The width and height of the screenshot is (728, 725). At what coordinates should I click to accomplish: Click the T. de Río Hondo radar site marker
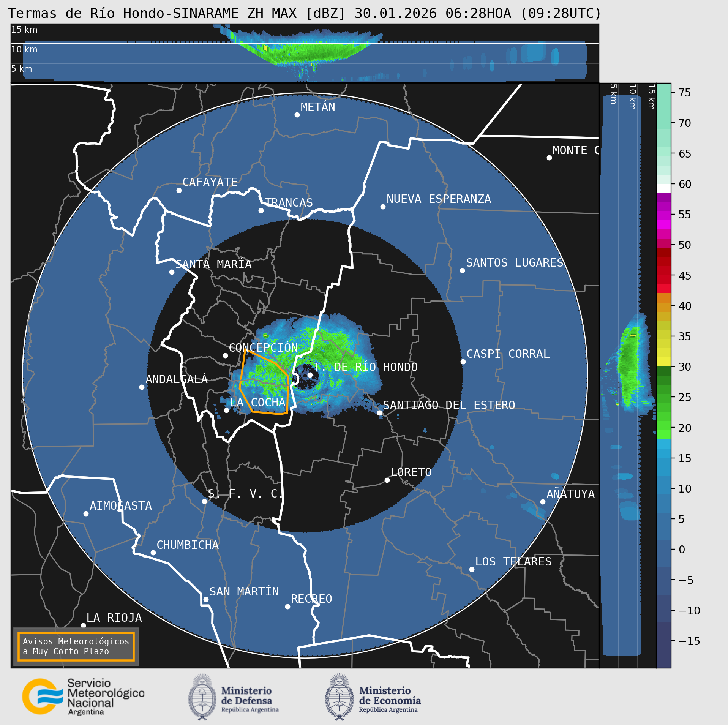310,375
